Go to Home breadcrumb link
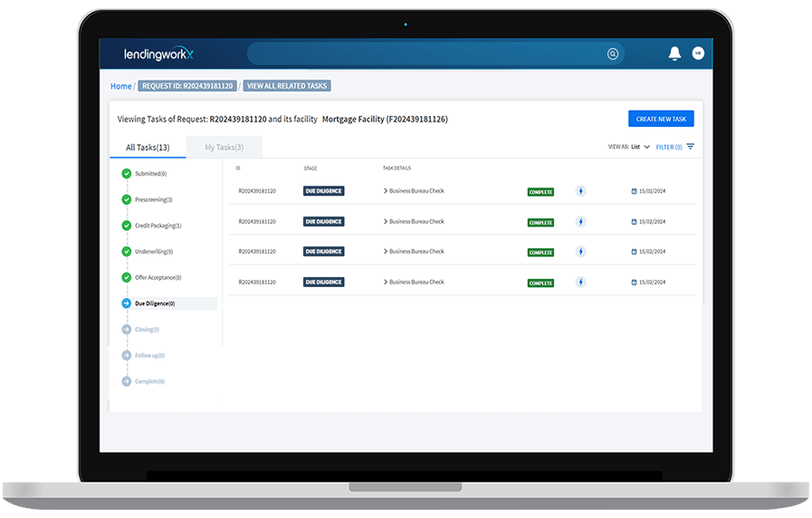Screen dimensions: 812x518 (x=120, y=86)
